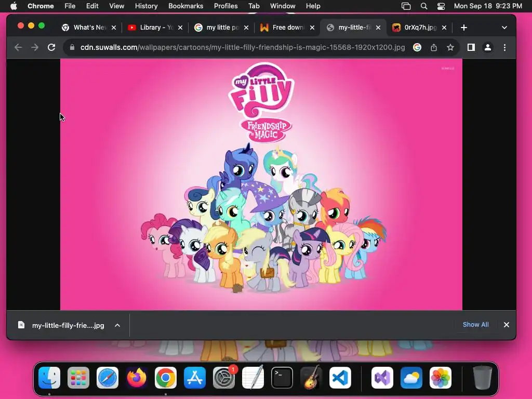Open Spotlight search icon
Viewport: 532px width, 399px height.
pos(424,6)
